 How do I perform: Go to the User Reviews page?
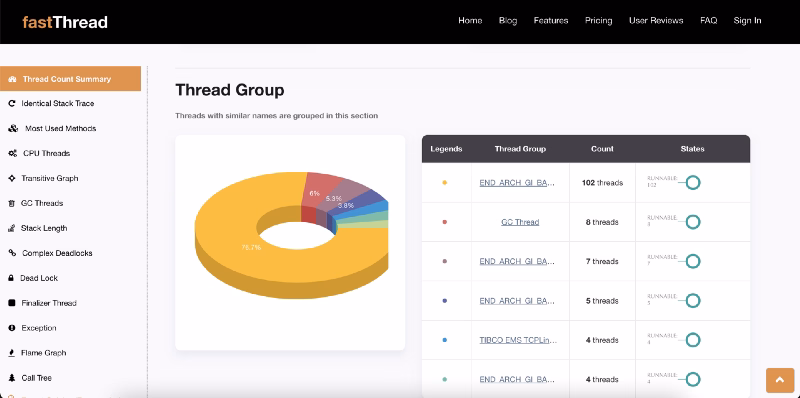coord(656,20)
